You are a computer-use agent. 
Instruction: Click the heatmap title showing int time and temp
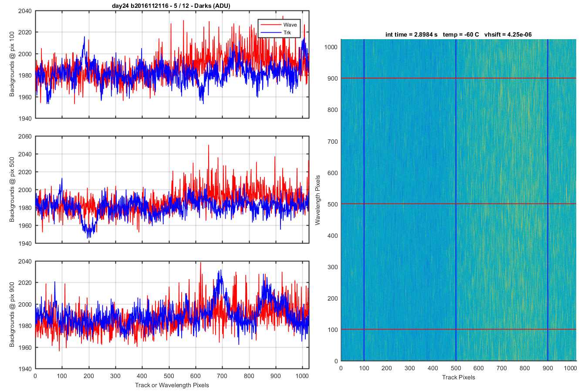coord(458,34)
